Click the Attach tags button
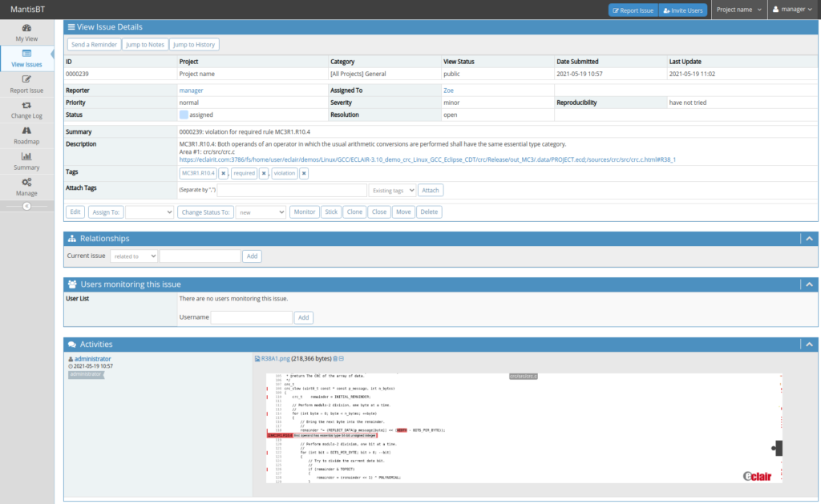Screen dimensions: 821x504 click(431, 191)
